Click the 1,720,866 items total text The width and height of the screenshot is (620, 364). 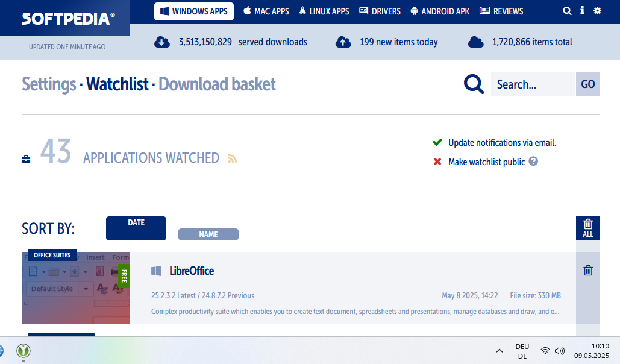pos(532,42)
